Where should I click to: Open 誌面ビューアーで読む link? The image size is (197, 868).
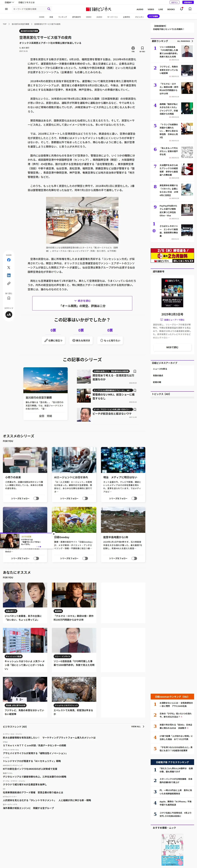pyautogui.click(x=172, y=320)
